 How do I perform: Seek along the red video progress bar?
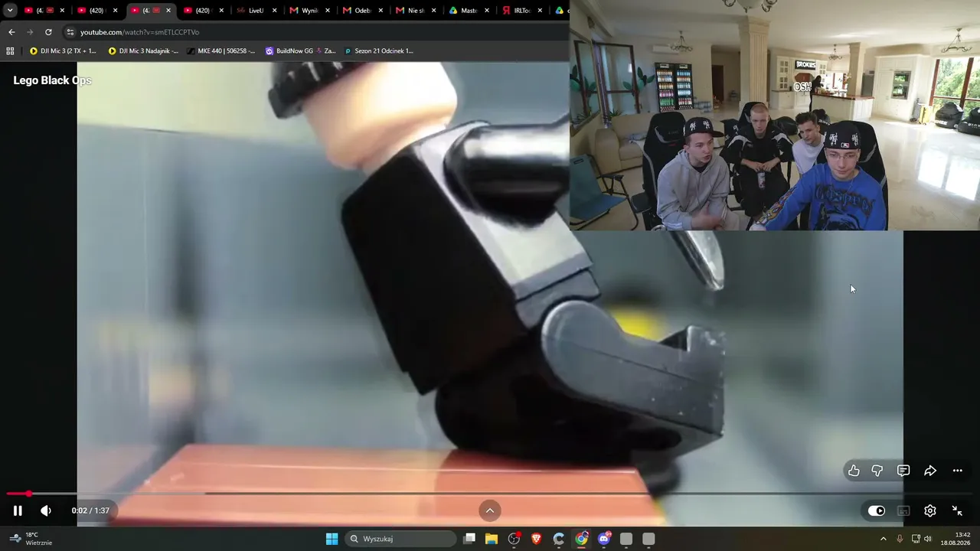pos(490,494)
